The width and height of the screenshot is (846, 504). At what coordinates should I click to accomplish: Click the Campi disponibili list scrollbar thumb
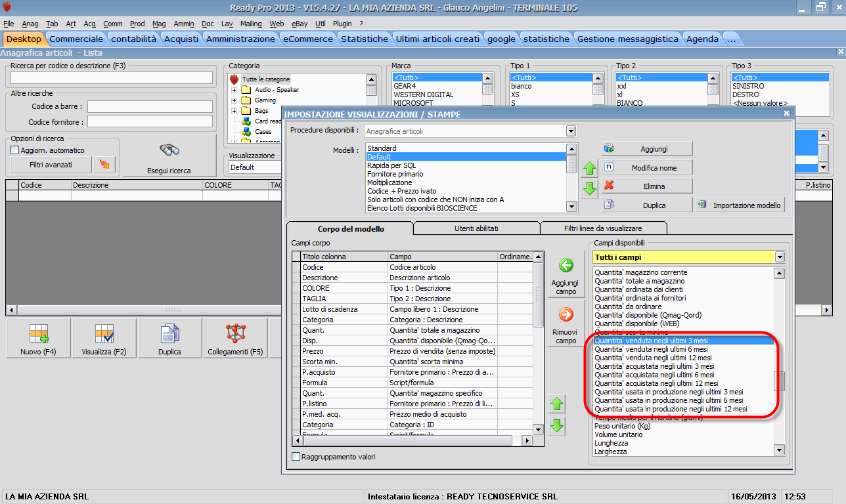pos(779,381)
